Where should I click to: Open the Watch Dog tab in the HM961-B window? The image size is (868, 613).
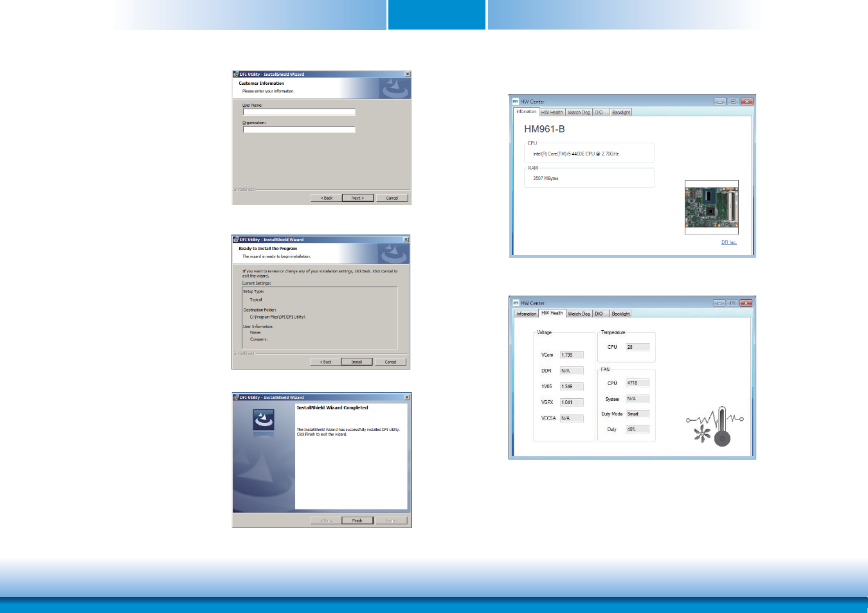pyautogui.click(x=579, y=112)
